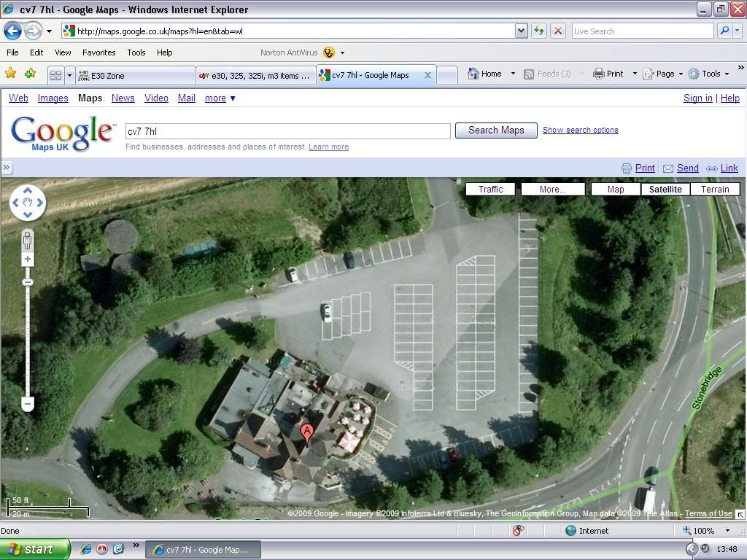Open the Show search options link

580,130
